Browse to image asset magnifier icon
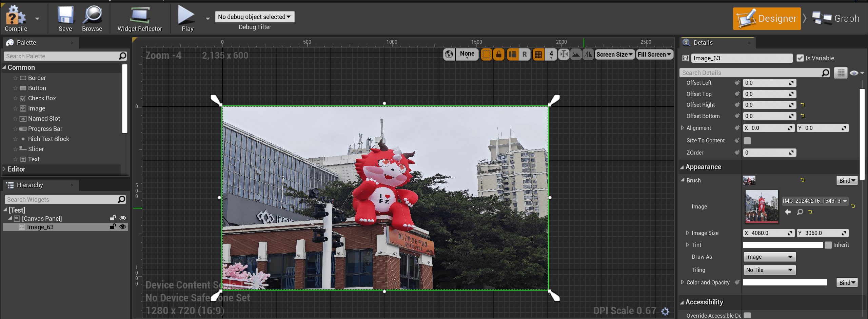This screenshot has height=319, width=868. click(x=800, y=212)
